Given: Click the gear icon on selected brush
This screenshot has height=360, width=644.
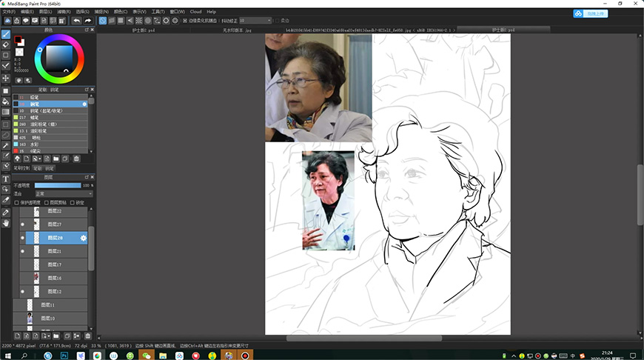Looking at the screenshot, I should pos(84,104).
